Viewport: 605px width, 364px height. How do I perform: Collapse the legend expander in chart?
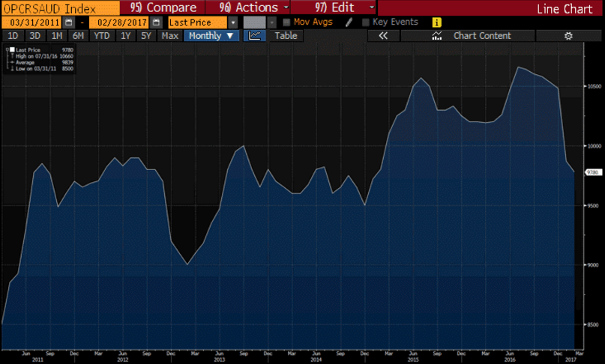tap(7, 49)
